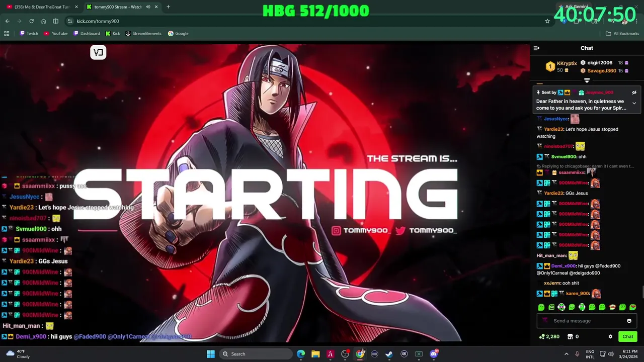Insert the heart-eyes green emote
The height and width of the screenshot is (362, 644).
pyautogui.click(x=632, y=307)
